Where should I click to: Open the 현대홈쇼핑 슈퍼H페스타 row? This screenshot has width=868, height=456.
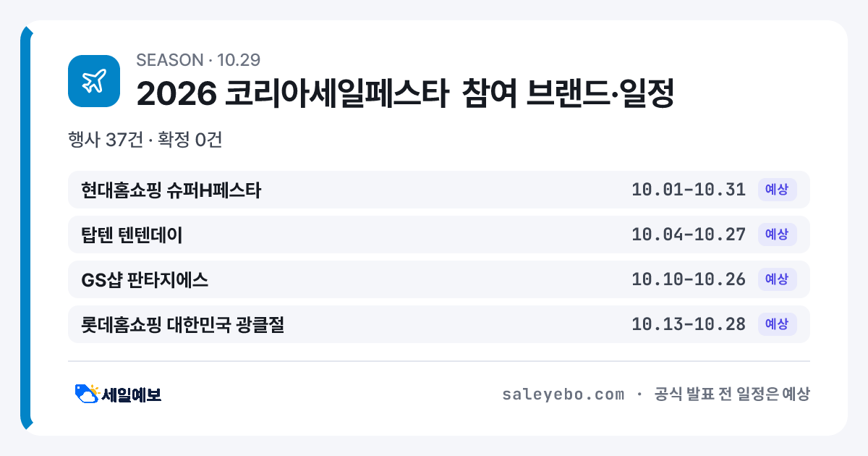click(x=439, y=190)
